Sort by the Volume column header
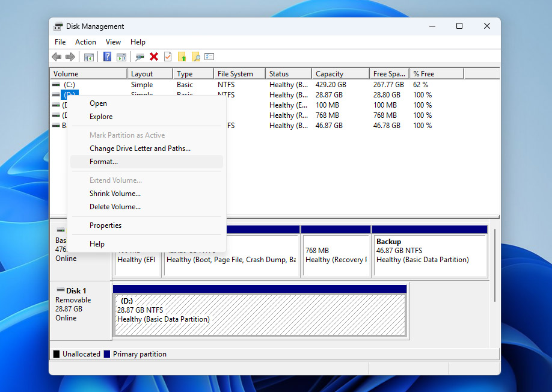552x392 pixels. pos(88,74)
